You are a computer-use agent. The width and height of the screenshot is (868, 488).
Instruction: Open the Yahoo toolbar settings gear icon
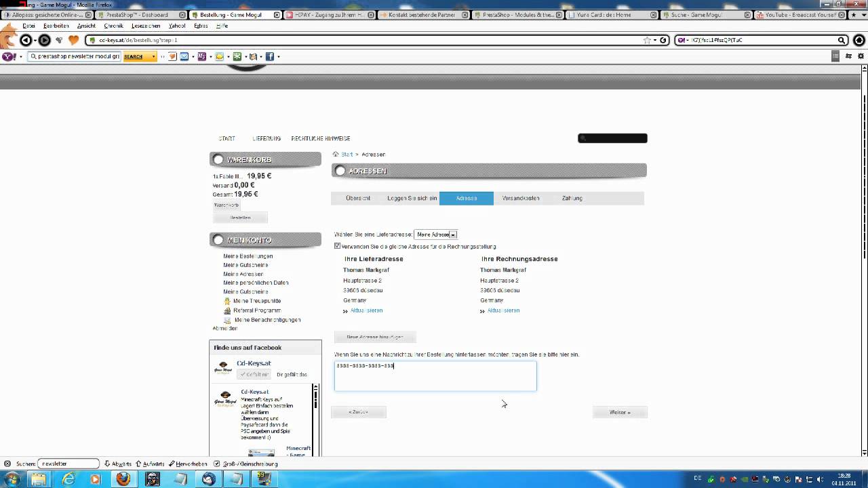point(862,56)
